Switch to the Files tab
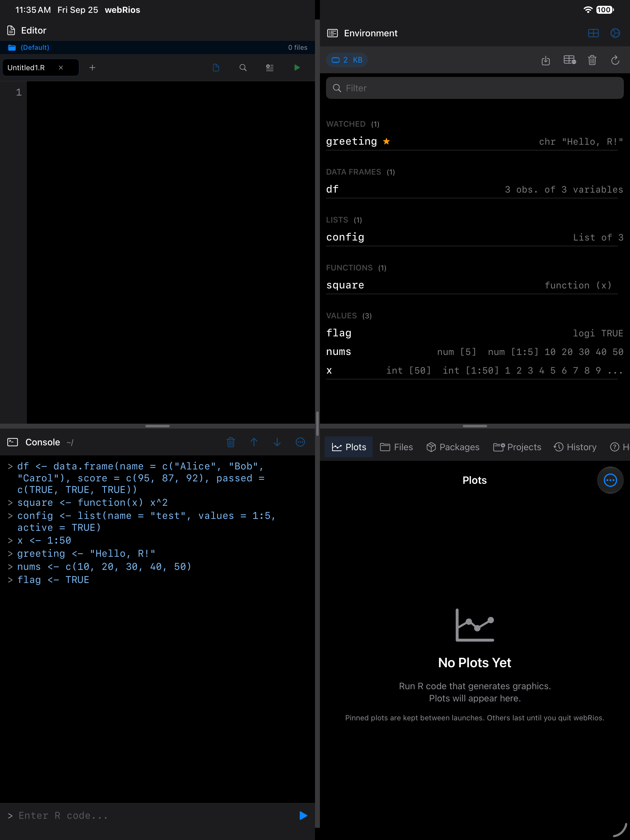Viewport: 630px width, 840px height. point(396,447)
